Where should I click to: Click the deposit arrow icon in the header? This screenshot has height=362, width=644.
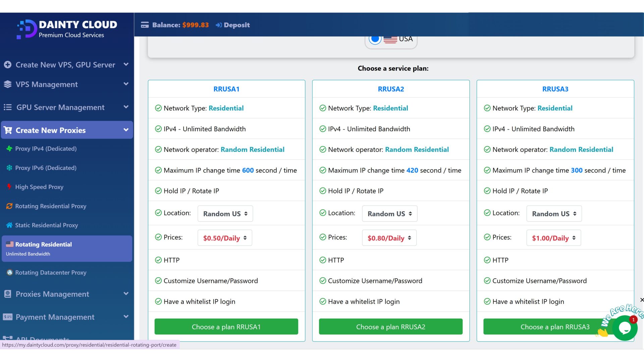pyautogui.click(x=219, y=25)
